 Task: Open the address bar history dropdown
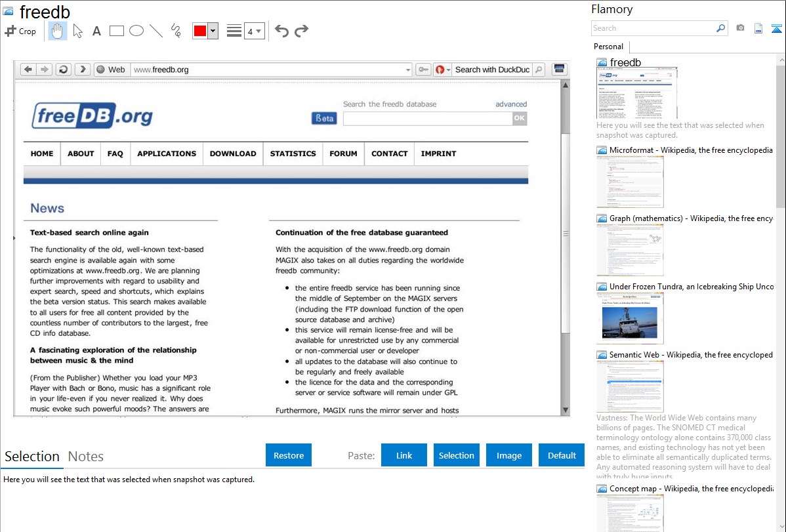(x=408, y=70)
